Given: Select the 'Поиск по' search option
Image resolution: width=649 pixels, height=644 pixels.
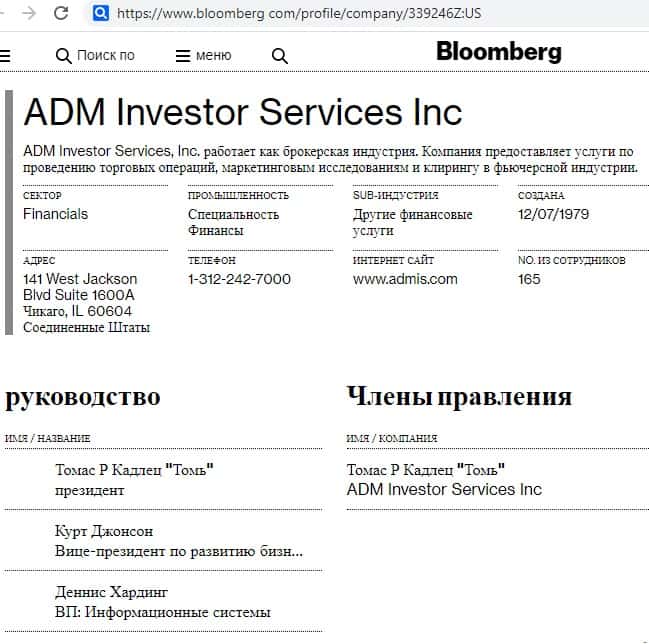Looking at the screenshot, I should [105, 56].
